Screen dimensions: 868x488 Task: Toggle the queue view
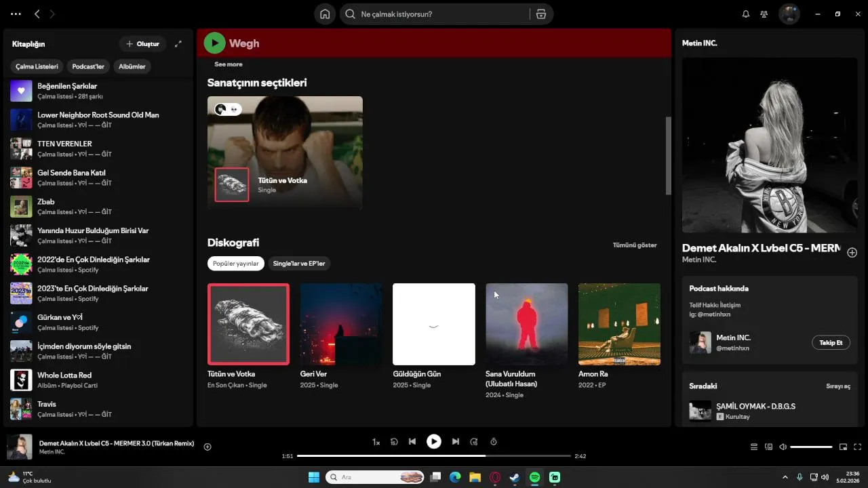click(x=754, y=447)
